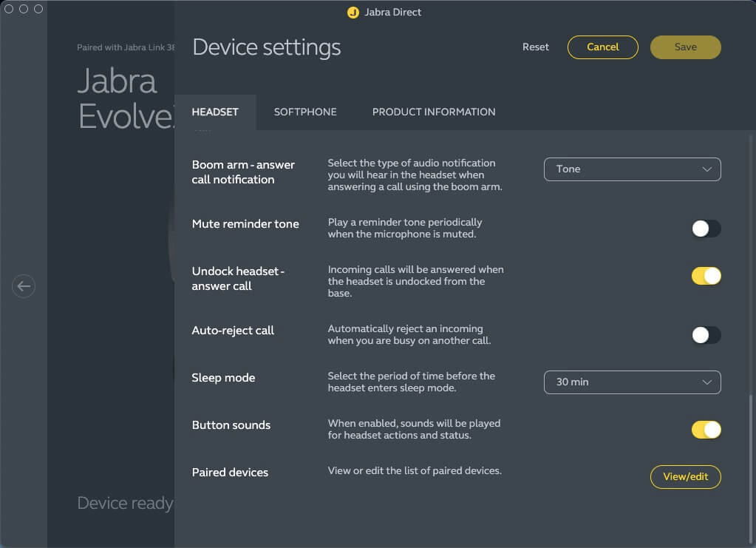756x548 pixels.
Task: Select the HEADSET tab
Action: point(215,112)
